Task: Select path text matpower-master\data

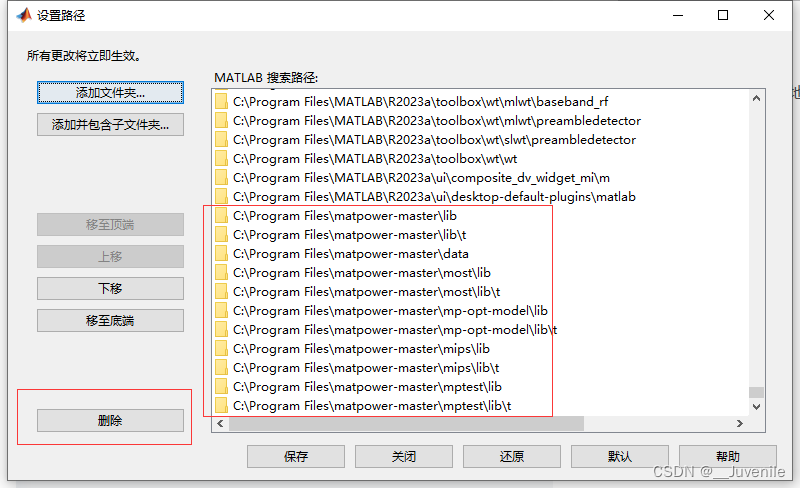Action: click(351, 254)
